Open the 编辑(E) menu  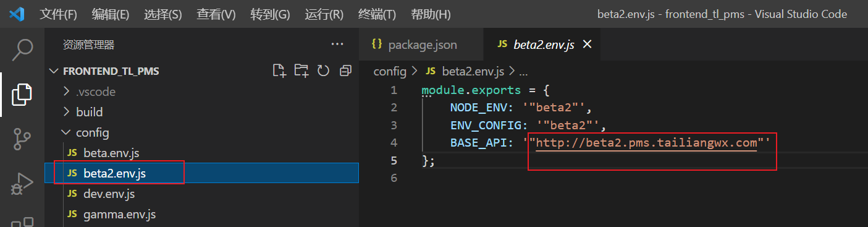pos(111,14)
